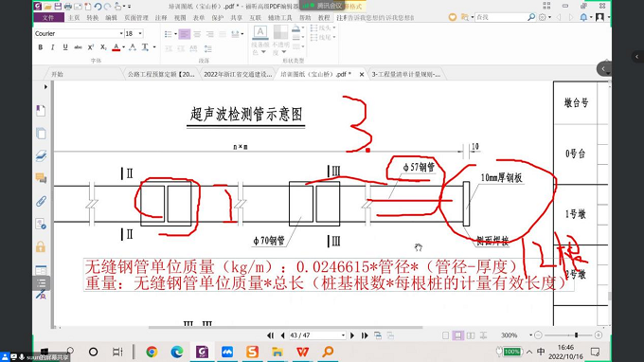Click the page number field 43 / 47
The height and width of the screenshot is (362, 644).
(316, 335)
